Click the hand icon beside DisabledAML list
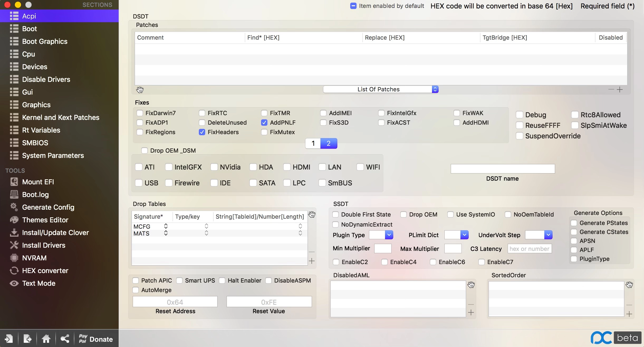 (471, 285)
